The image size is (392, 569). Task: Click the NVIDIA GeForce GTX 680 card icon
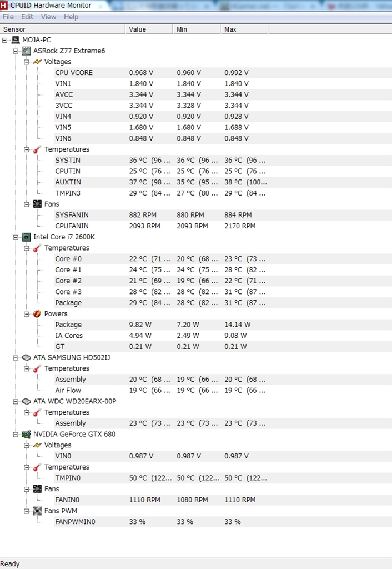[x=26, y=434]
